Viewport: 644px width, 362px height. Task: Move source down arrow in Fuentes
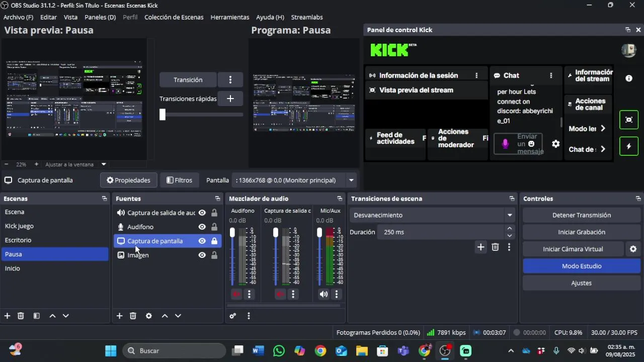[x=178, y=316]
